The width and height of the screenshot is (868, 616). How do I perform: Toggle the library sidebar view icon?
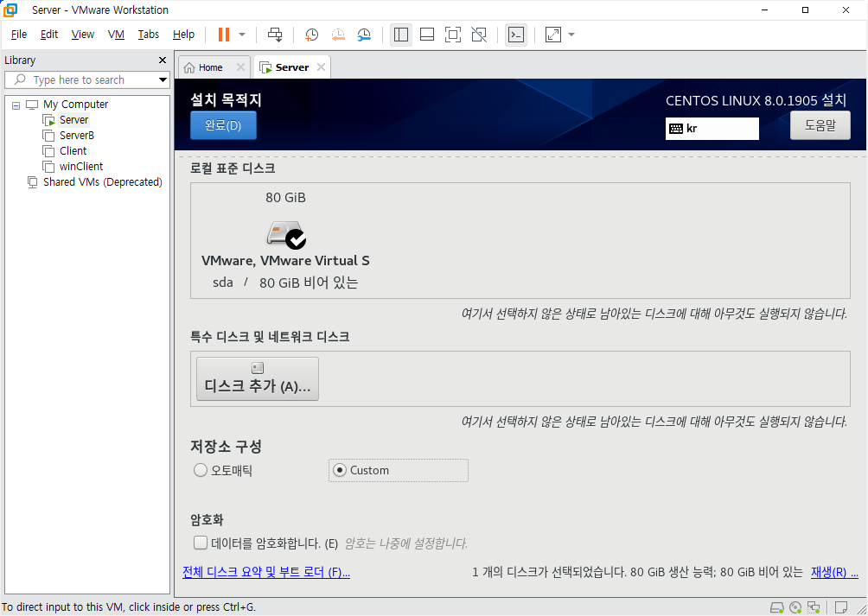[x=401, y=35]
